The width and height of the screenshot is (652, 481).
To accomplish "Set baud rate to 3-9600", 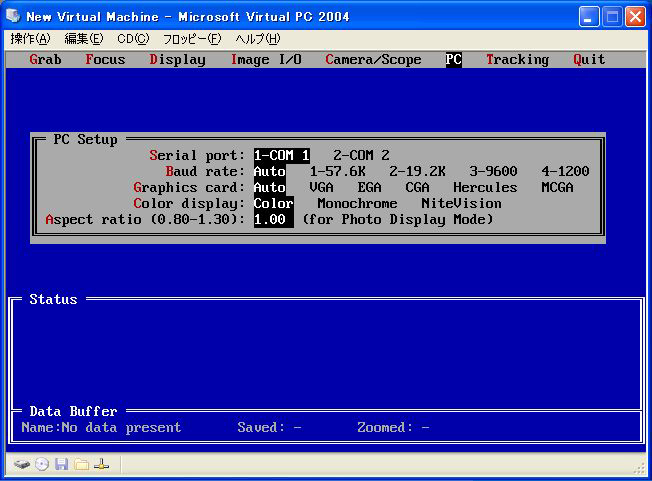I will coord(494,171).
